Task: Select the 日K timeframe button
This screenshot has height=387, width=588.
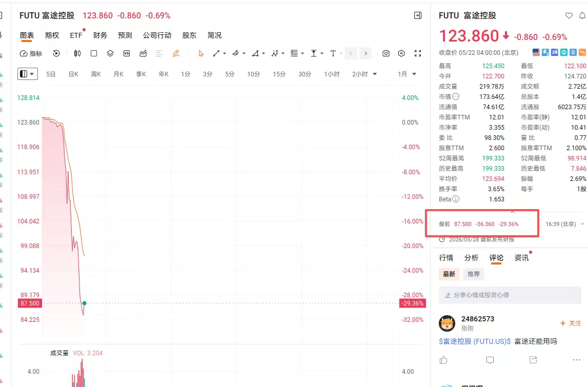Action: [73, 74]
